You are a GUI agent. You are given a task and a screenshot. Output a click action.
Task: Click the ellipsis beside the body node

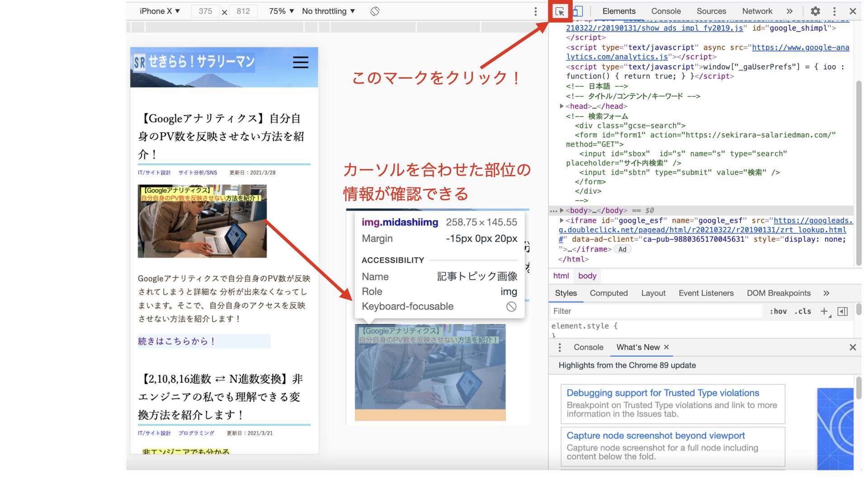[x=553, y=211]
